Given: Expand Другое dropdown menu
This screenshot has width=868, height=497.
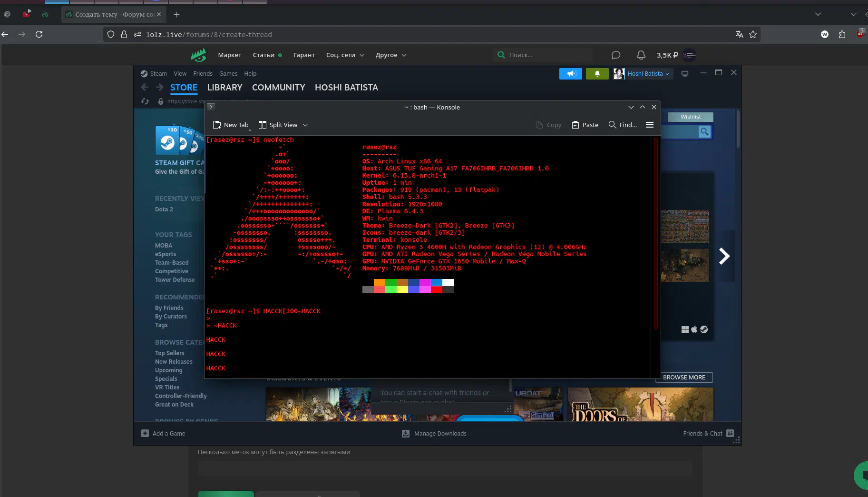Looking at the screenshot, I should [391, 55].
